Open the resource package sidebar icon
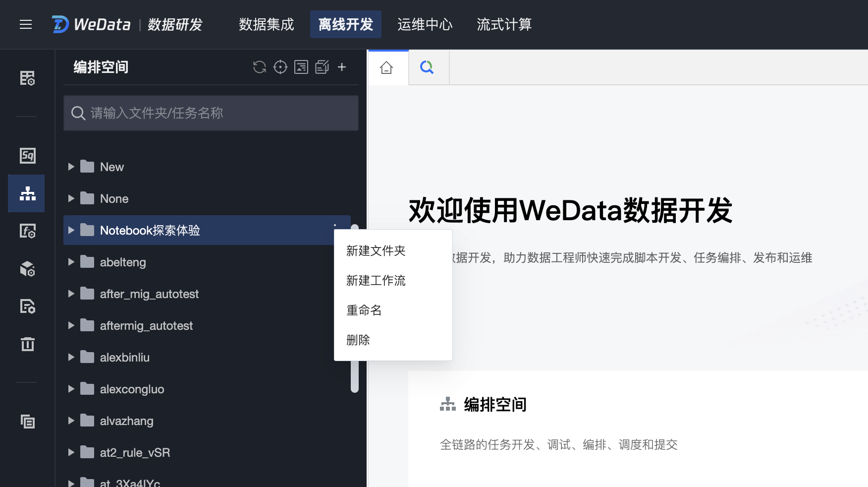Image resolution: width=868 pixels, height=487 pixels. pyautogui.click(x=27, y=269)
